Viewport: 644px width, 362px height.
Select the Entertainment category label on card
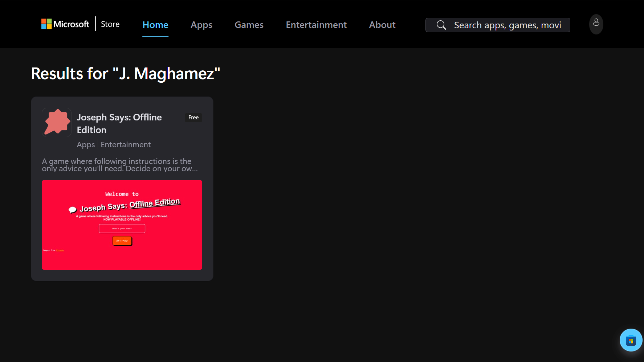pyautogui.click(x=126, y=145)
